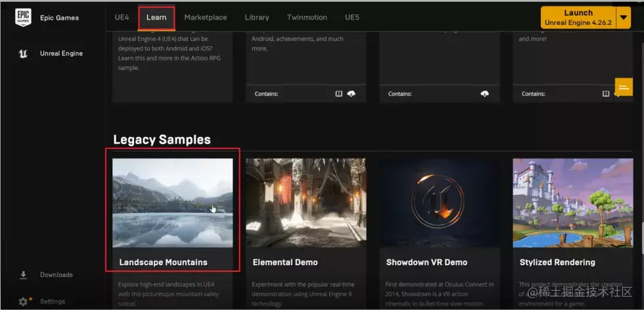Screen dimensions: 644x310
Task: Click book icon in the Android achievements card
Action: point(339,93)
